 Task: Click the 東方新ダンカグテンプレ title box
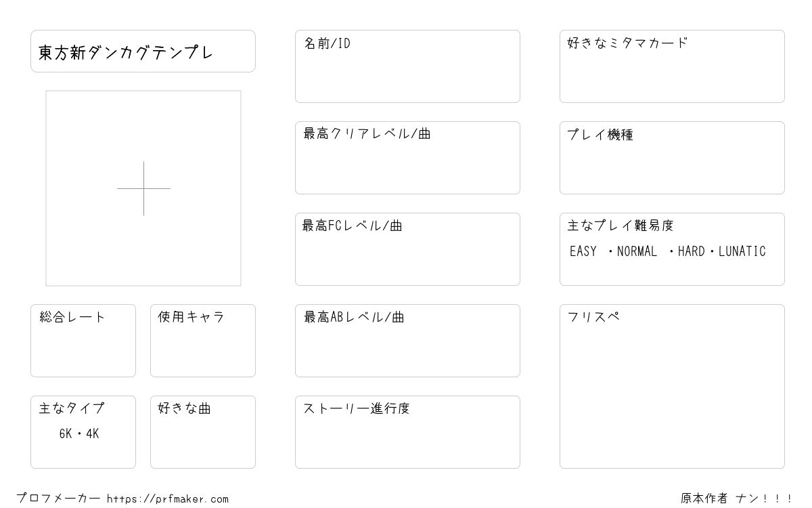(143, 51)
